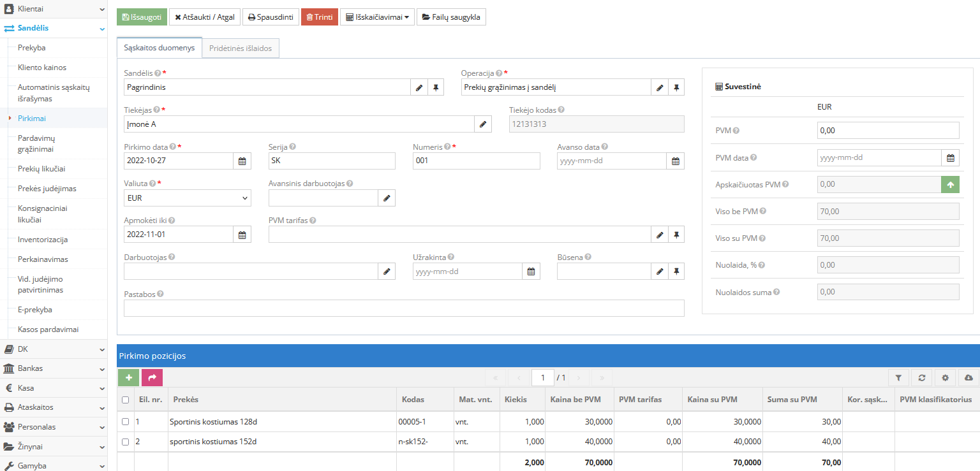The image size is (980, 471).
Task: Expand the Bankas sidebar section
Action: (54, 368)
